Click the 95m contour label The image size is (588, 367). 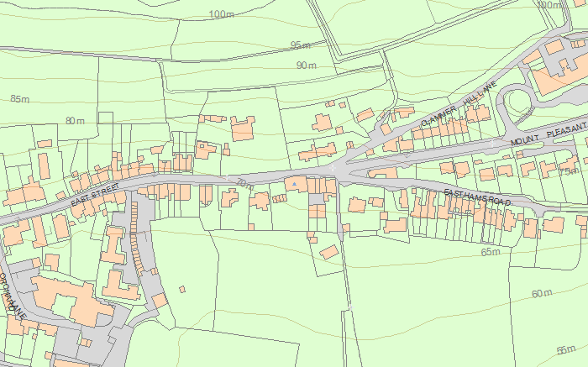coord(301,45)
